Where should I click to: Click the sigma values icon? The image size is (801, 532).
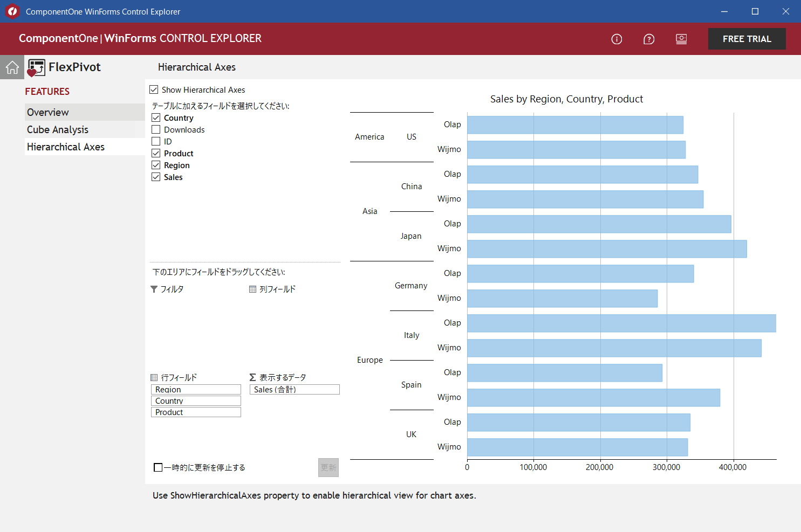(252, 378)
